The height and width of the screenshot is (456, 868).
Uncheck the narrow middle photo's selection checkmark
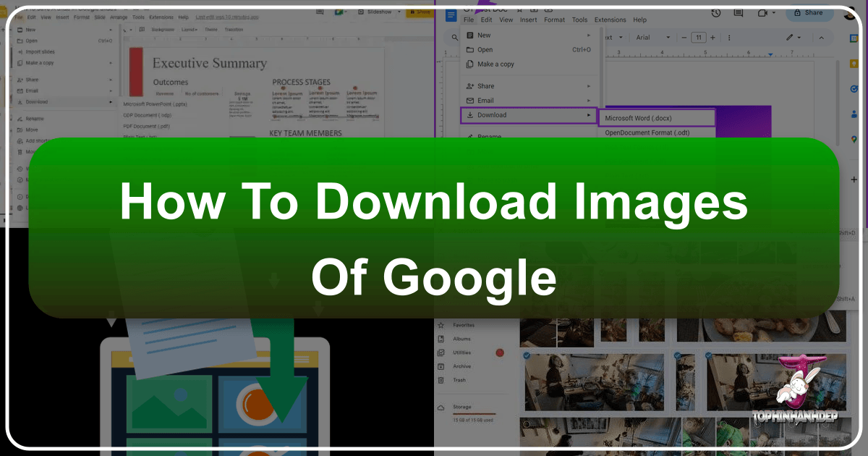point(676,355)
